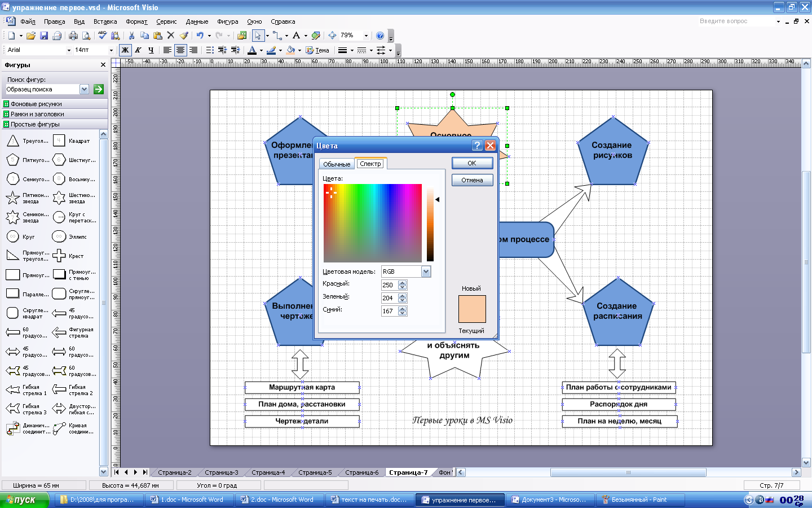This screenshot has height=508, width=812.
Task: Align text right in formatting toolbar
Action: tap(193, 50)
